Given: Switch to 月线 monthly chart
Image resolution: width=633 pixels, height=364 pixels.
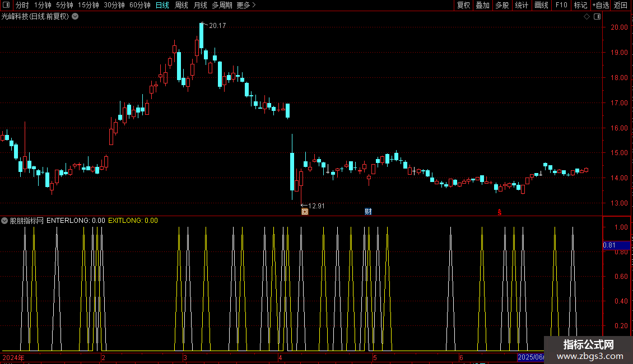Looking at the screenshot, I should pyautogui.click(x=200, y=5).
